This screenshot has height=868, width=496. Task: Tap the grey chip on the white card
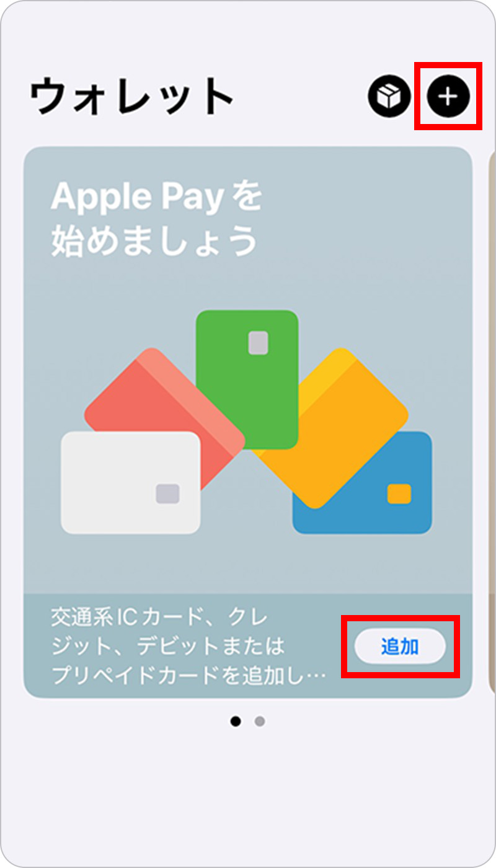pyautogui.click(x=167, y=494)
